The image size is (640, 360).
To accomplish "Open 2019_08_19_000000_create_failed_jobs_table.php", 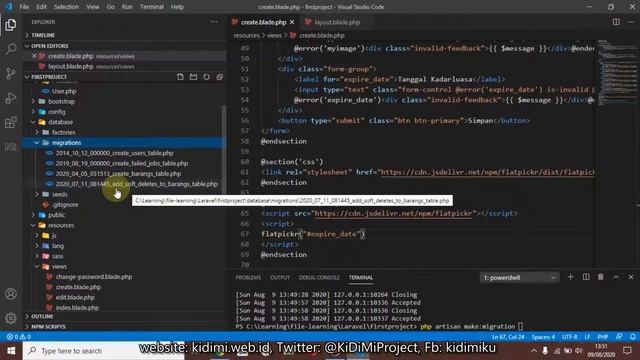I will (122, 163).
